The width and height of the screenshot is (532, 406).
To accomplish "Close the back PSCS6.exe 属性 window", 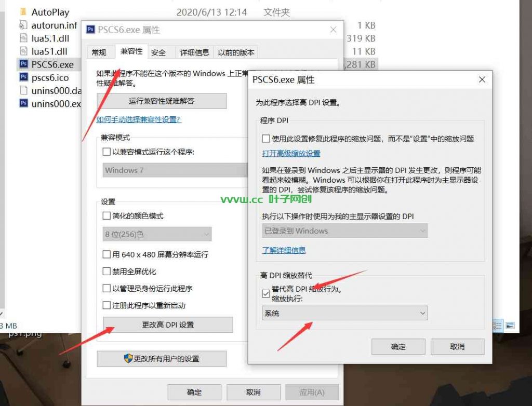I will point(333,30).
